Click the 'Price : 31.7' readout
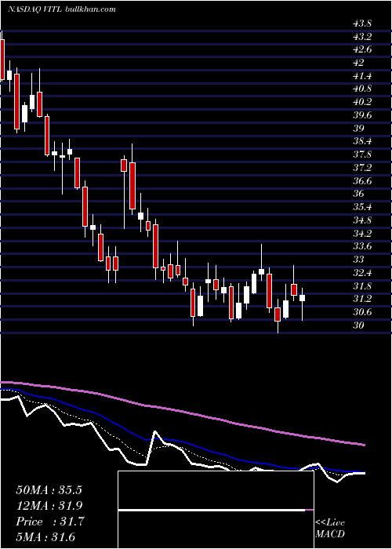392x549 pixels. click(50, 522)
